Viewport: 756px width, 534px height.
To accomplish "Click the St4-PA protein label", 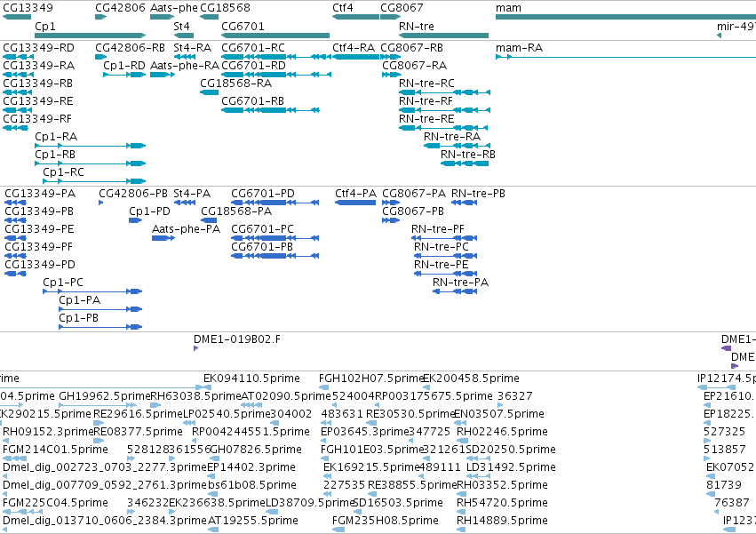I will tap(192, 194).
